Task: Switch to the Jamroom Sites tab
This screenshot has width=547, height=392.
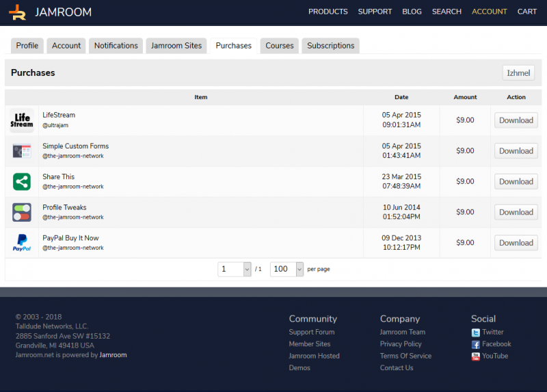Action: click(x=176, y=46)
